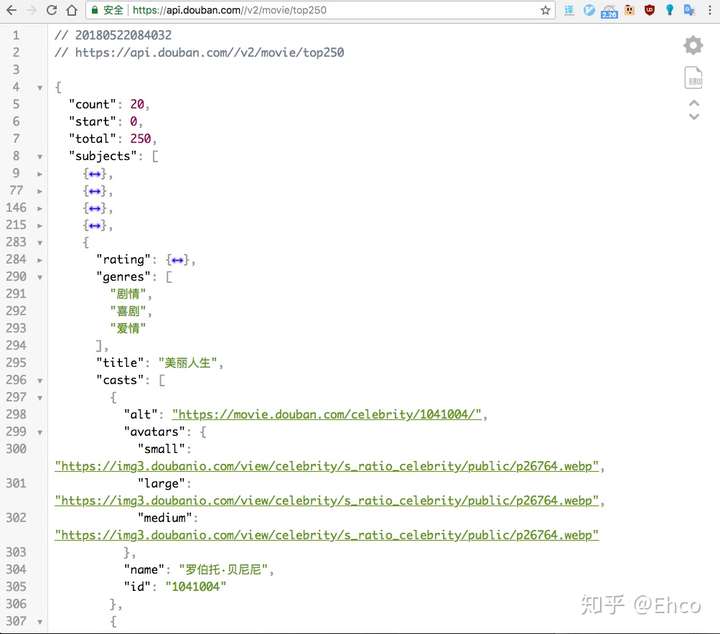Click the collapsed marker on line 215
The width and height of the screenshot is (720, 634).
pyautogui.click(x=95, y=225)
